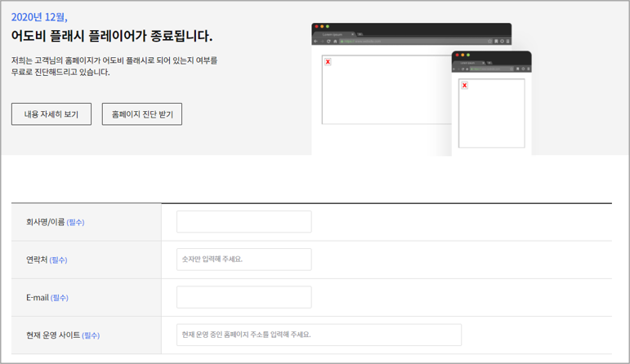Click the broken image icon in small browser illustration
630x364 pixels.
(464, 85)
